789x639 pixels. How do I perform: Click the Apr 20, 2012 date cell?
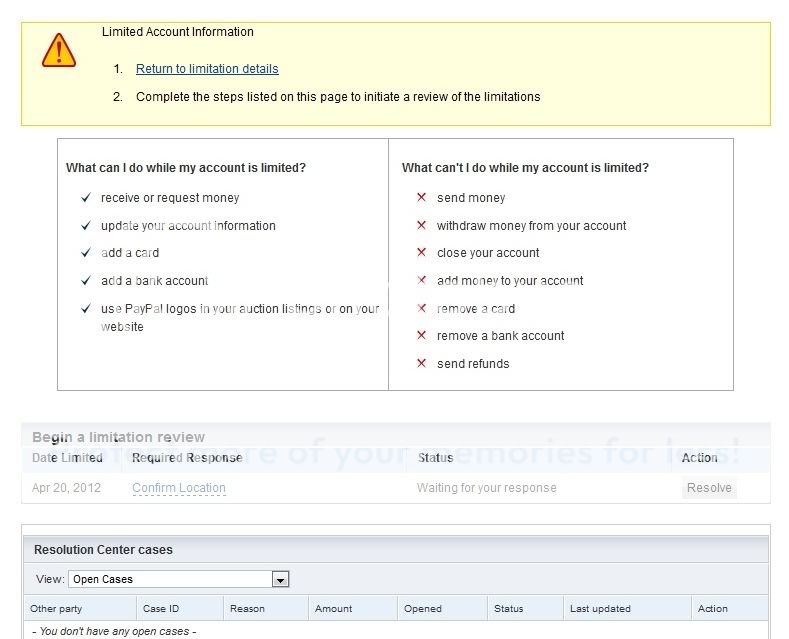pos(66,488)
